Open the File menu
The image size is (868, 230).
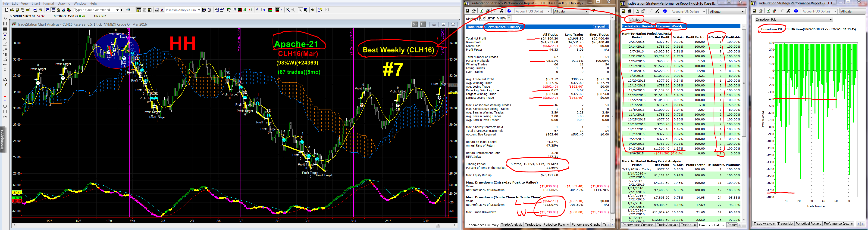(6, 3)
